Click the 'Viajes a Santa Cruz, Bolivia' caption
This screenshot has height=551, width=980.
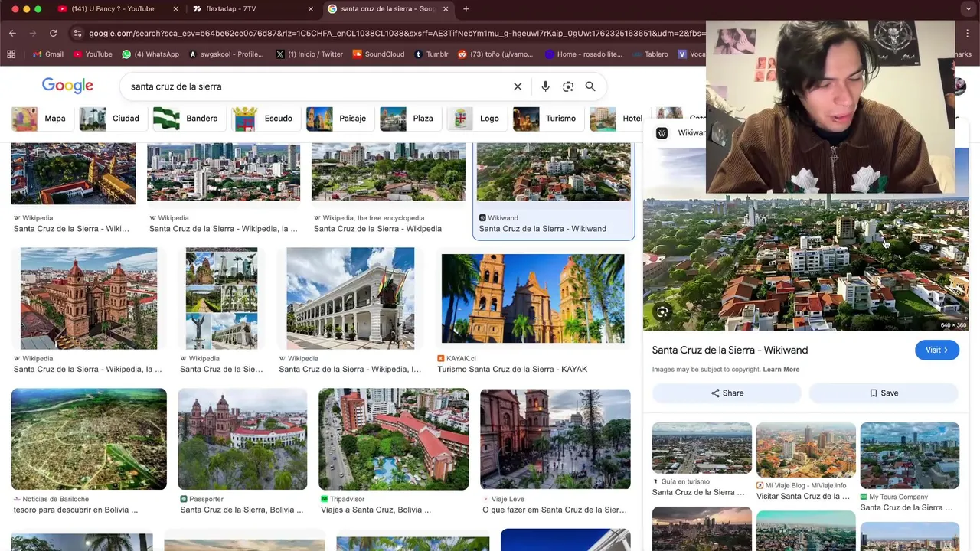point(376,510)
